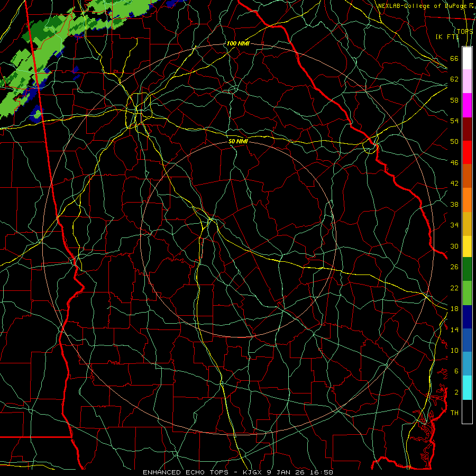The image size is (476, 476).
Task: Click the magenta 58 kft legend color
Action: point(467,105)
